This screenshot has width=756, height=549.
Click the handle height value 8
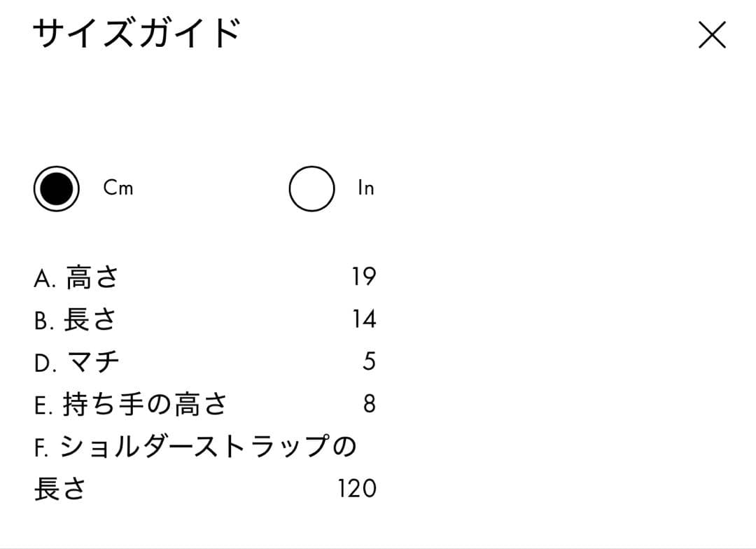point(370,403)
